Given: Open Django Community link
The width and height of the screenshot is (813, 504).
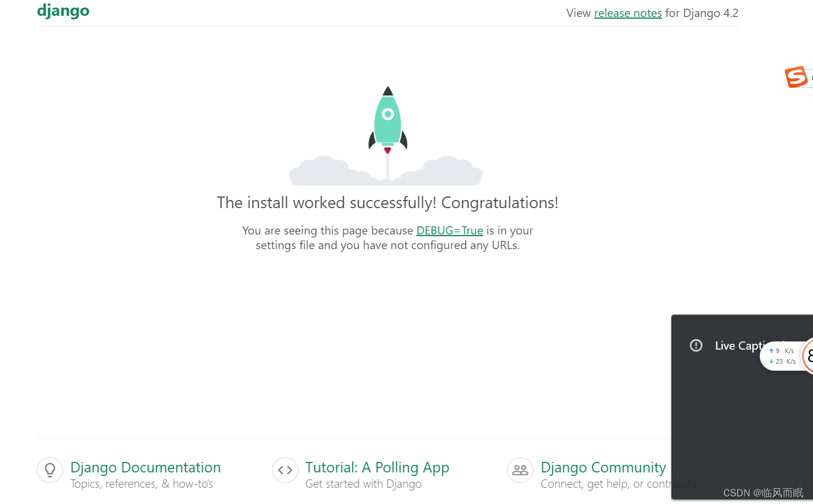Looking at the screenshot, I should point(603,467).
